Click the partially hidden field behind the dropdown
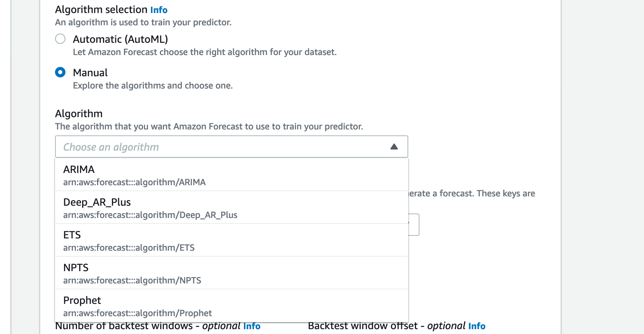Viewport: 644px width, 334px height. click(414, 225)
